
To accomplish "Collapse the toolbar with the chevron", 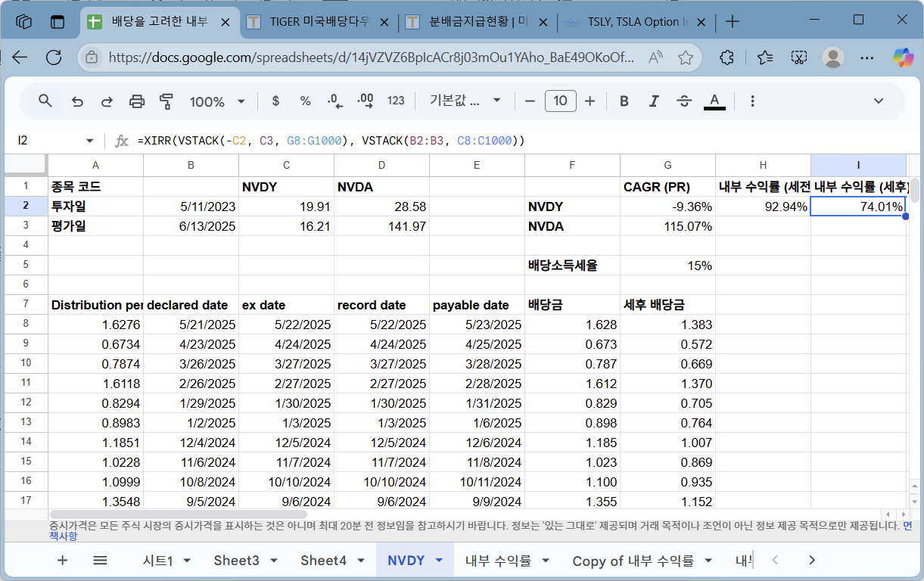I will coord(879,101).
